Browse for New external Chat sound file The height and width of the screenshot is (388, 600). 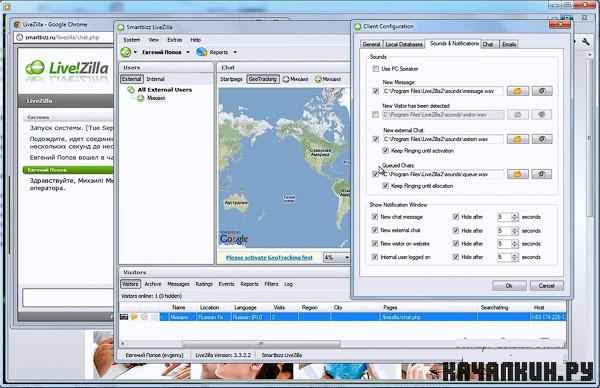pos(518,139)
